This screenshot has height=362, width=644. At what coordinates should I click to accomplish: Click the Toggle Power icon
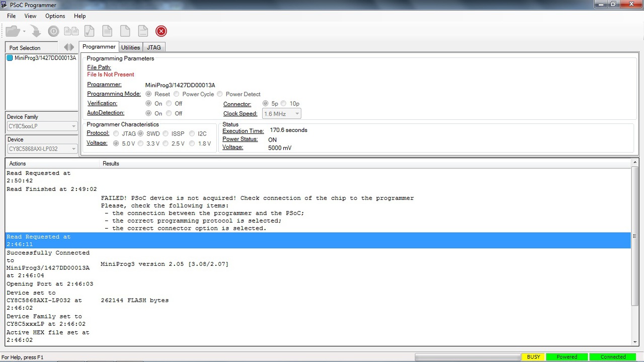53,31
